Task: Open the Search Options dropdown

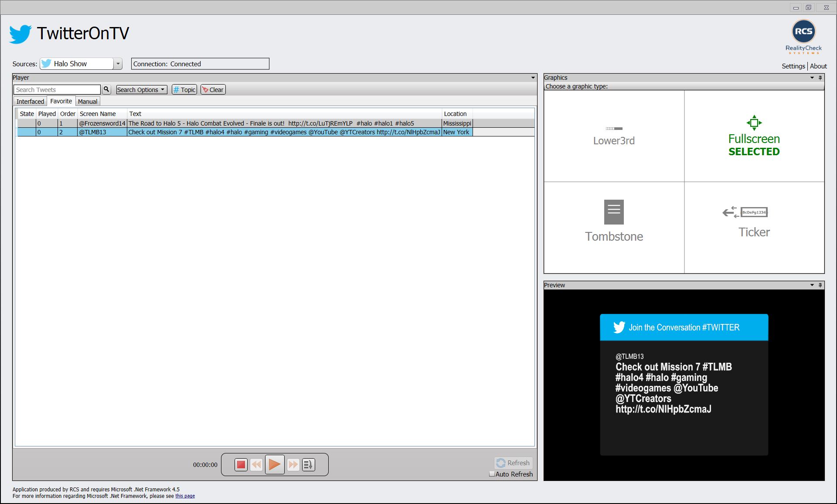Action: 142,89
